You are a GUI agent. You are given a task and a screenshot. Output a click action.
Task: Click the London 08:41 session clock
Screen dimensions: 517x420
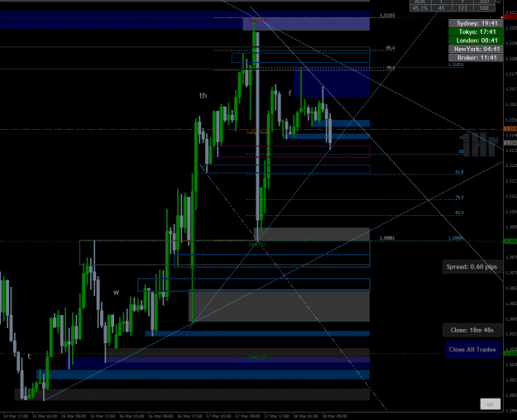[476, 41]
